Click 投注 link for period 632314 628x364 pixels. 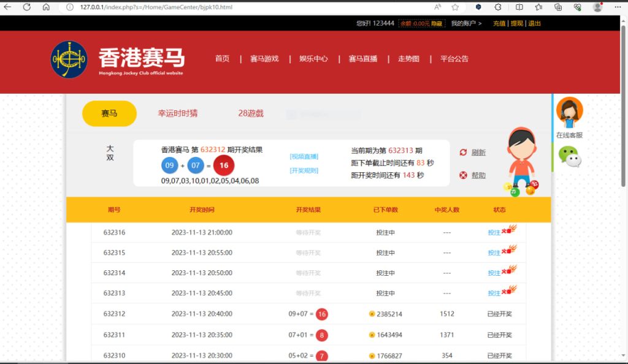(494, 273)
